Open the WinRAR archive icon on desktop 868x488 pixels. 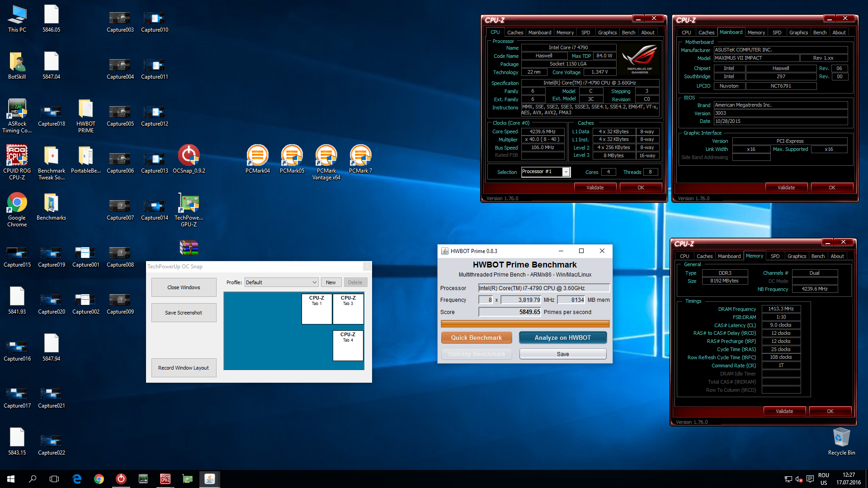click(189, 248)
